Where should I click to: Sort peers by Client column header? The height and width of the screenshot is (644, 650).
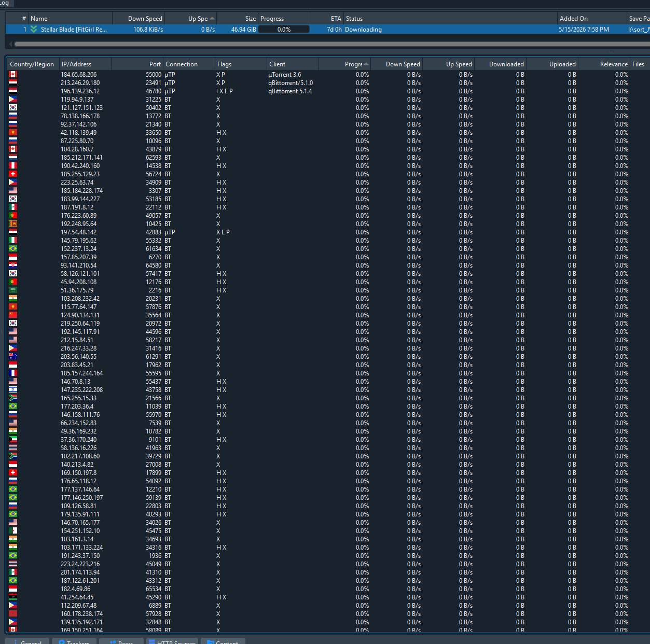tap(293, 64)
